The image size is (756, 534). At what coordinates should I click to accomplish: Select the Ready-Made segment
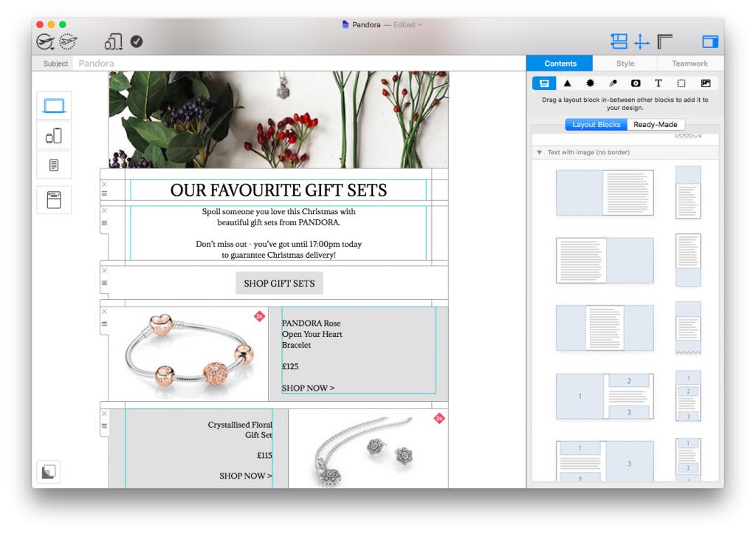click(x=656, y=125)
